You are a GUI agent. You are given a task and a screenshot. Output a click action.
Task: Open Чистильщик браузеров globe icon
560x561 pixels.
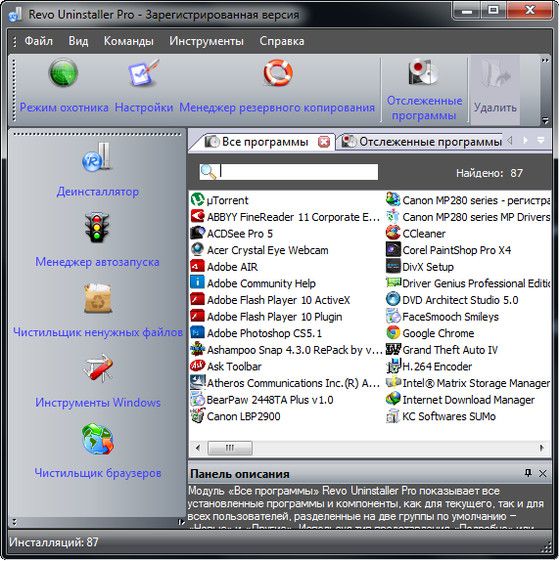tap(98, 439)
